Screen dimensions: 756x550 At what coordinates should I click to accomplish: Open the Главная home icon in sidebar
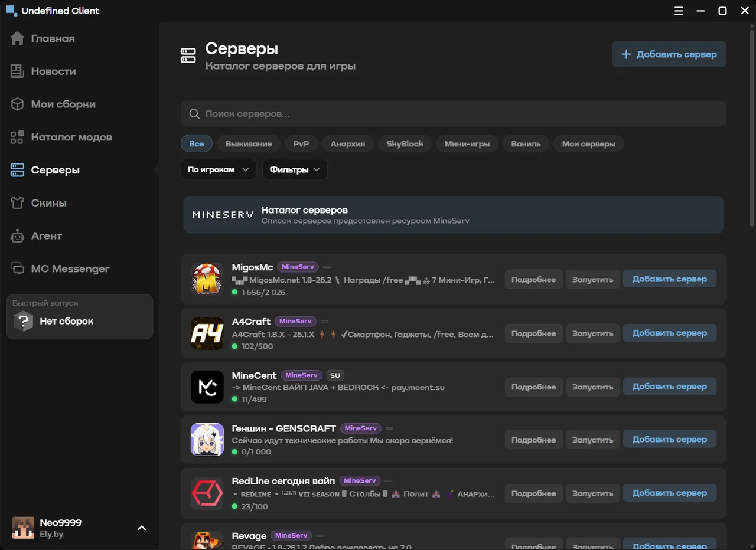pyautogui.click(x=17, y=38)
